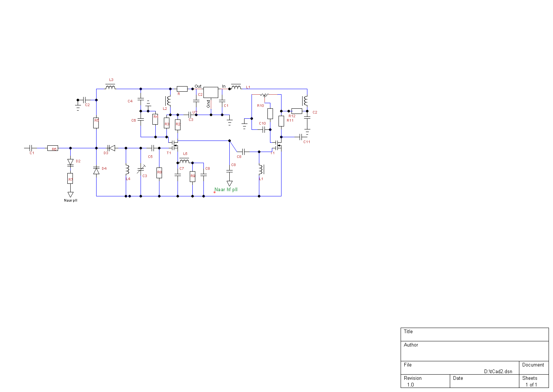Select the D2 varicap diode symbol

(x=70, y=162)
